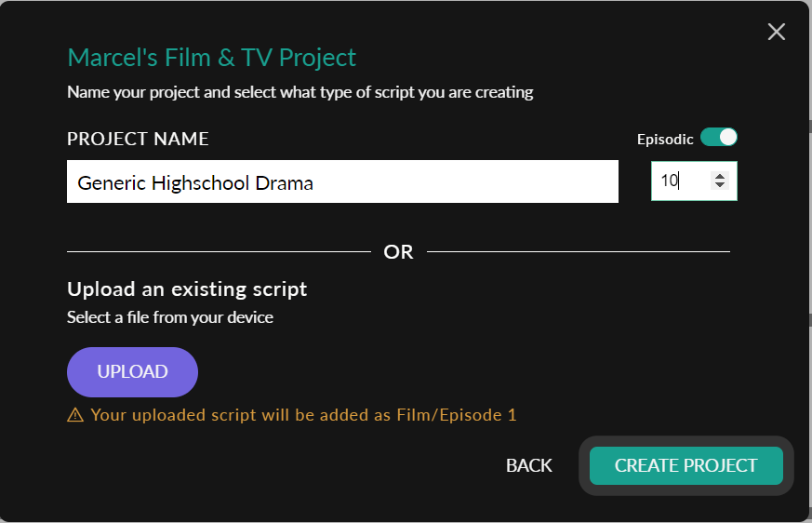Viewport: 812px width, 523px height.
Task: Click the OR divider text
Action: coord(398,252)
